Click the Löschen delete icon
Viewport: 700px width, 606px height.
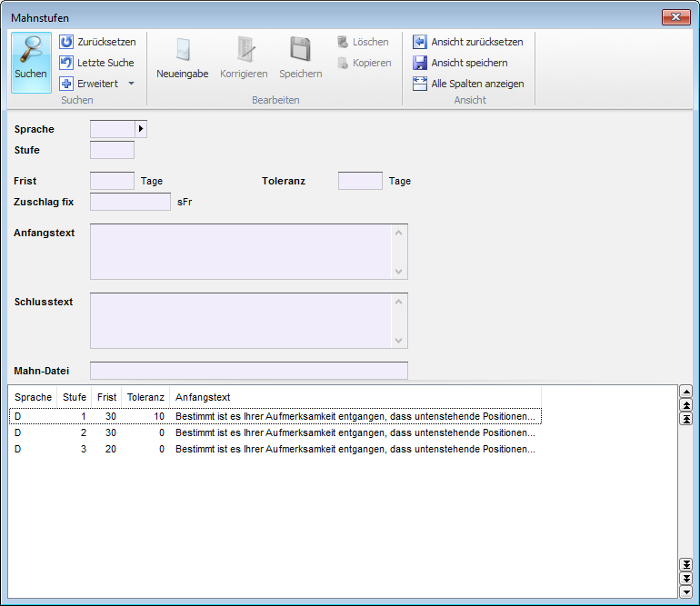[343, 42]
